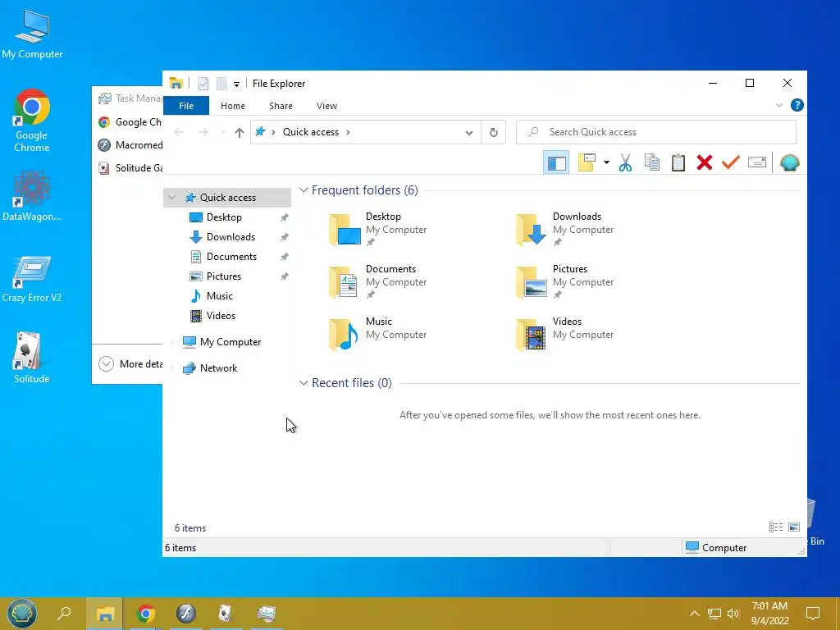The height and width of the screenshot is (630, 840).
Task: Select Documents in navigation pane
Action: point(231,257)
